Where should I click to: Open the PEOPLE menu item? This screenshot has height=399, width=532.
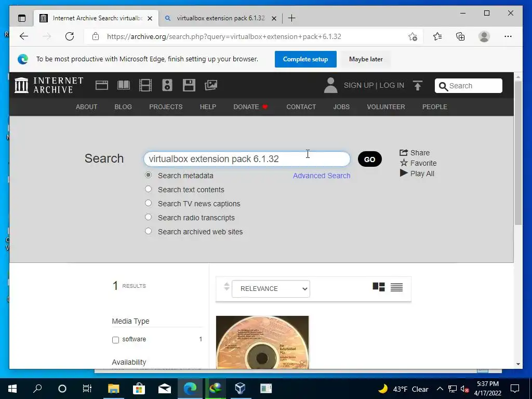tap(435, 107)
